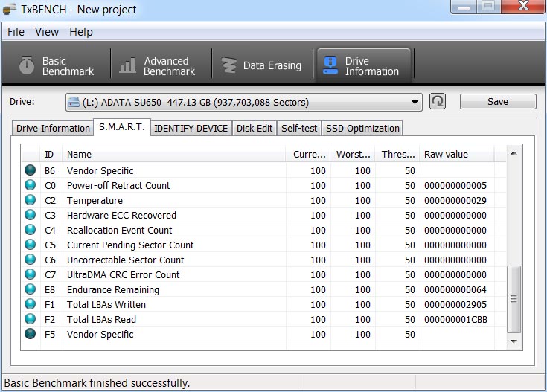Click the Threshold column header
Image resolution: width=547 pixels, height=392 pixels.
tap(397, 154)
